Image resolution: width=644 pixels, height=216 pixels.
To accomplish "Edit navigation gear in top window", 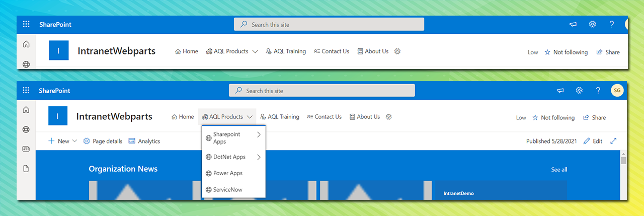I will click(x=397, y=51).
